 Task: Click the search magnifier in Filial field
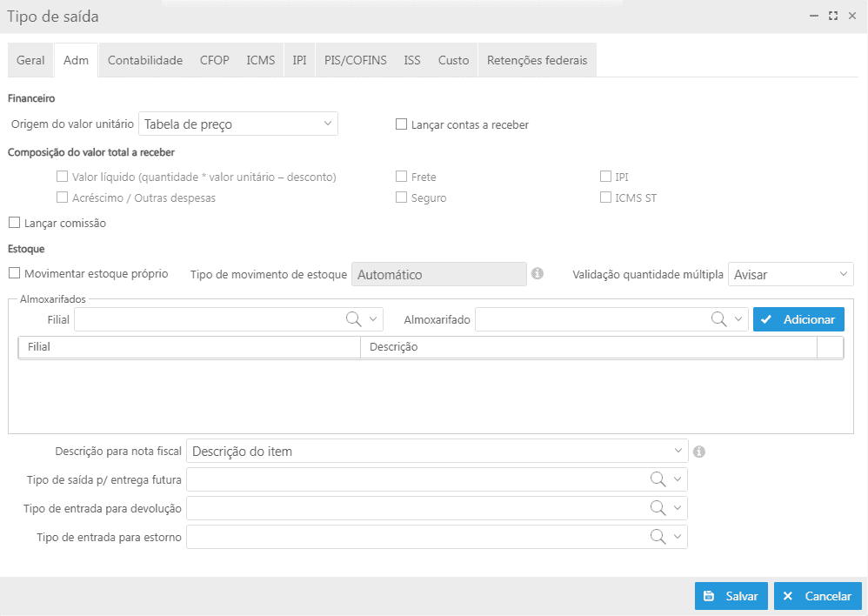353,319
